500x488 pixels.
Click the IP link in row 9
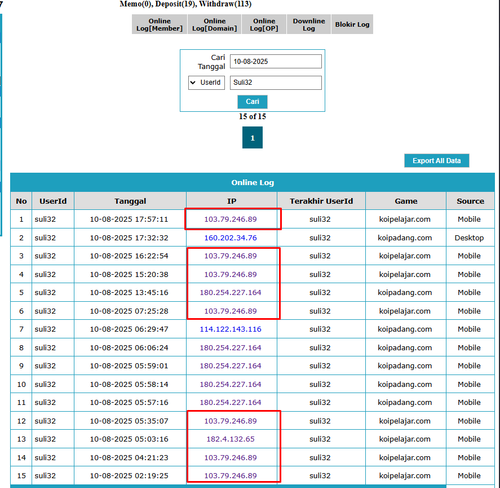231,366
